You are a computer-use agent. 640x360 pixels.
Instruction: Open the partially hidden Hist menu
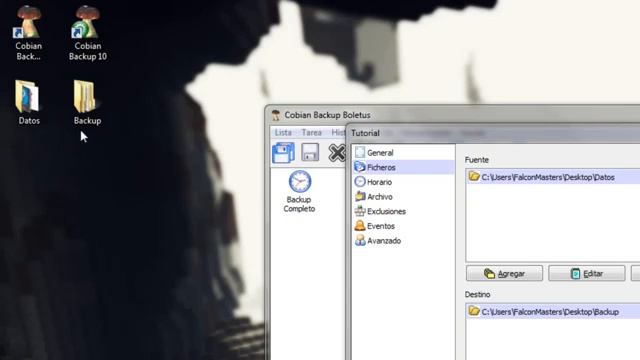pos(338,132)
